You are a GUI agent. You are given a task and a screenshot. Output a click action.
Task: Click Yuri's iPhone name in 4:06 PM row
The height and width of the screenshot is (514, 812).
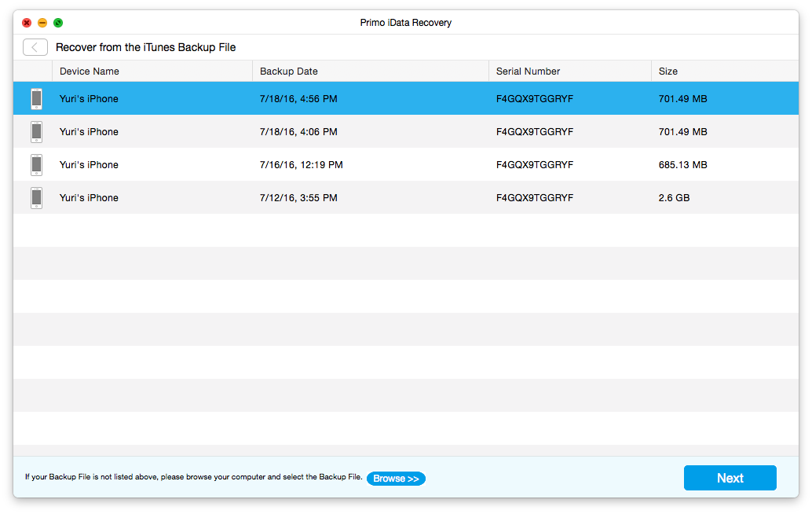tap(89, 131)
